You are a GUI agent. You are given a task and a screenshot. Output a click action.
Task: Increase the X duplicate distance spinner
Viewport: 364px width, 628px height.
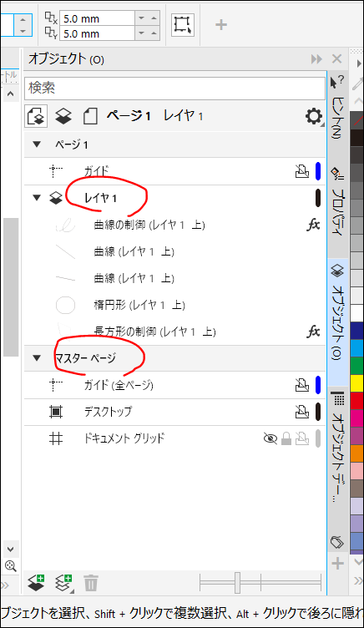154,18
